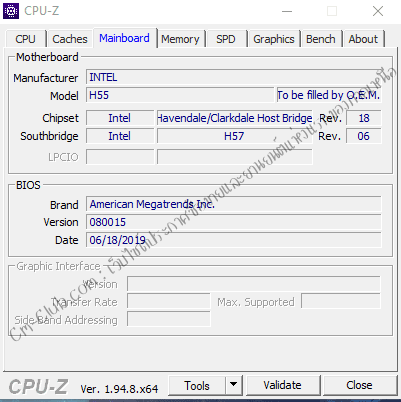
Task: Click the Tools button
Action: (197, 386)
